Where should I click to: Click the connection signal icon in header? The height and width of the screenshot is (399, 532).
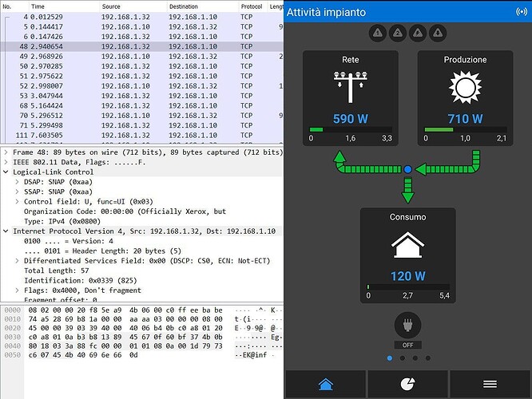coord(521,12)
